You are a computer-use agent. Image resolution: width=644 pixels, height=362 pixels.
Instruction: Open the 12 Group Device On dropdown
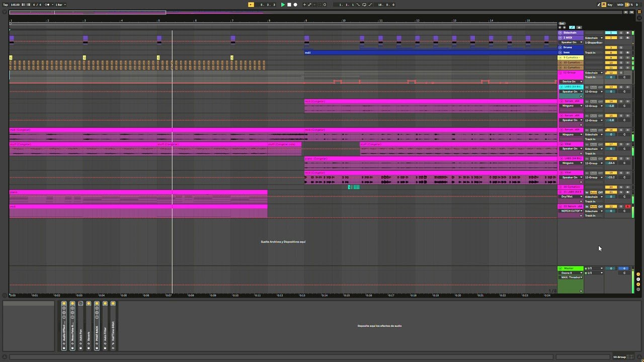[571, 81]
